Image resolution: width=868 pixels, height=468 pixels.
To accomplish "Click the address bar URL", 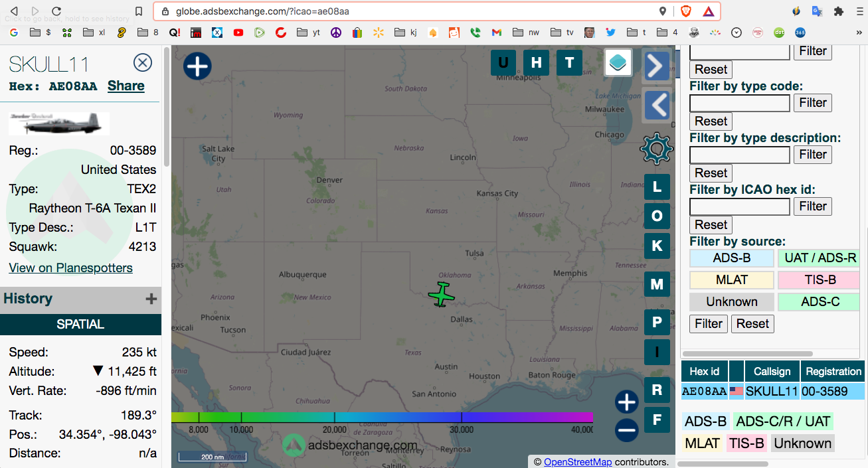I will (262, 11).
